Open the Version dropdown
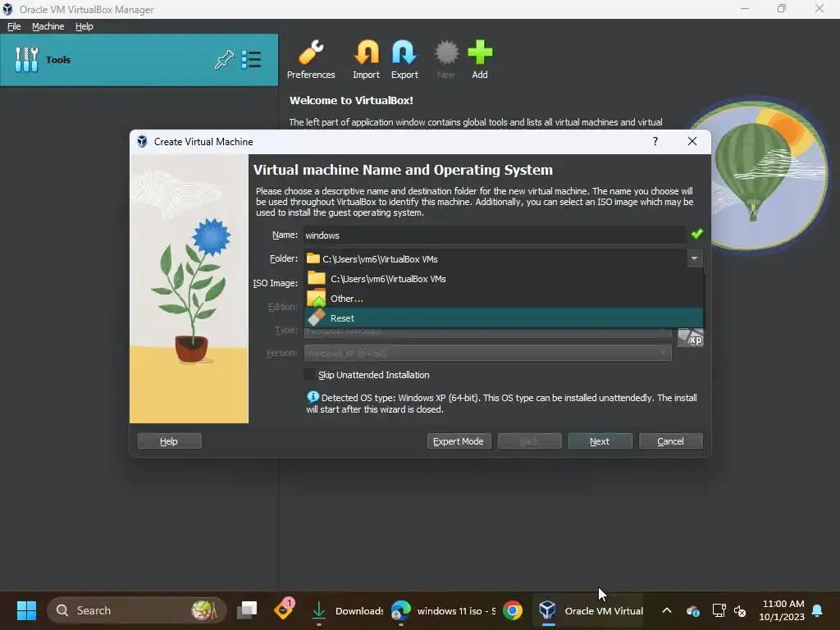840x630 pixels. coord(487,353)
